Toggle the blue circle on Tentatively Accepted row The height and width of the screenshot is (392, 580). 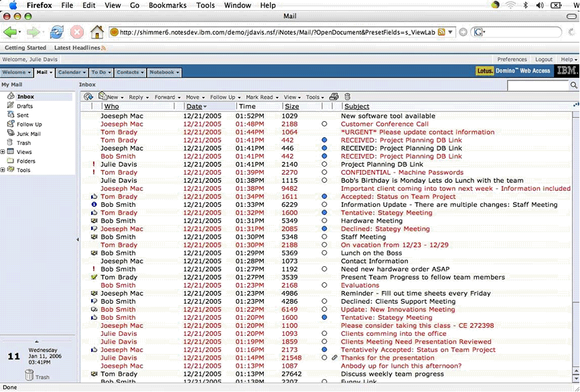tap(324, 349)
